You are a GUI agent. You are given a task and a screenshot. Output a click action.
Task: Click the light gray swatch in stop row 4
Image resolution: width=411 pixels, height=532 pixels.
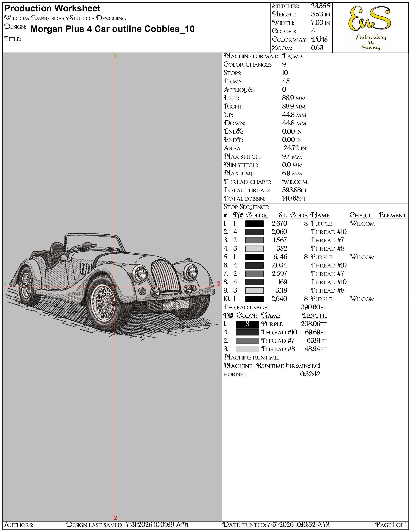(254, 249)
